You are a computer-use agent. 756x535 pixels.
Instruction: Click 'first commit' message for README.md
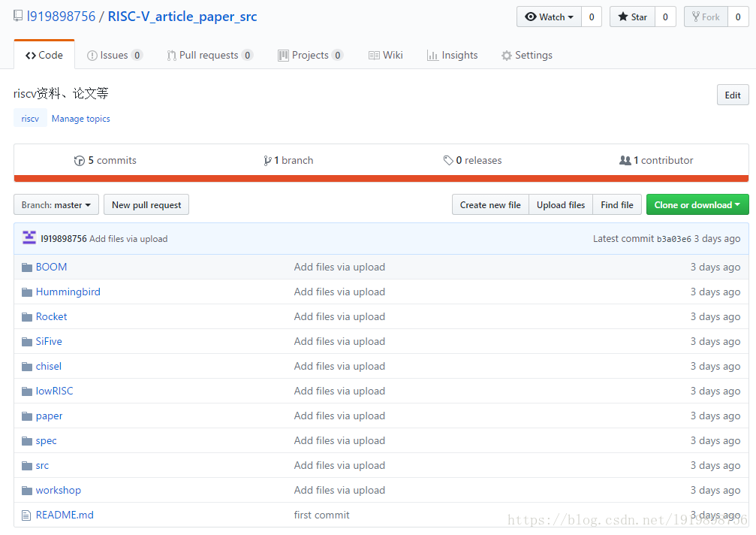click(321, 515)
